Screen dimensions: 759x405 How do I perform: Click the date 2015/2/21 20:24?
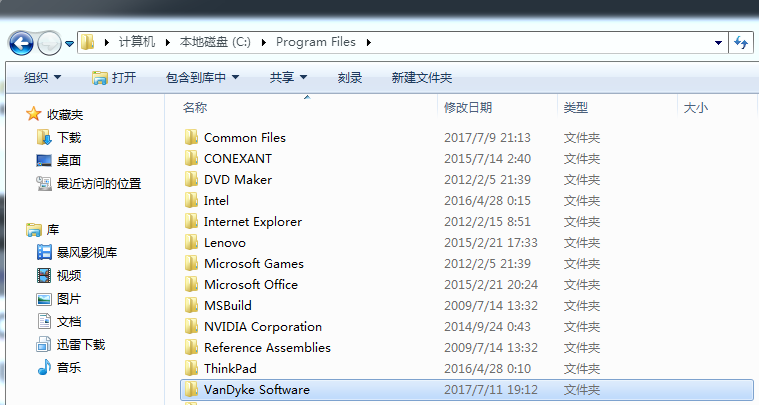click(x=491, y=285)
